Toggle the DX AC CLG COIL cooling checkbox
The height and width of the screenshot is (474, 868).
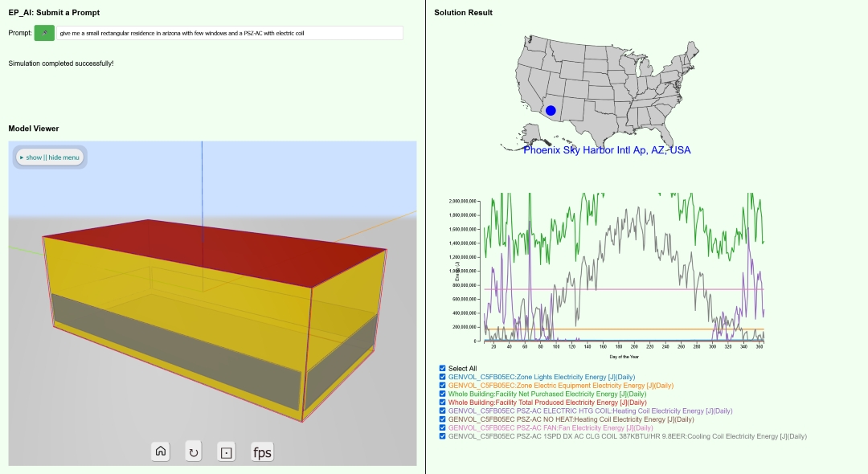[x=443, y=436]
